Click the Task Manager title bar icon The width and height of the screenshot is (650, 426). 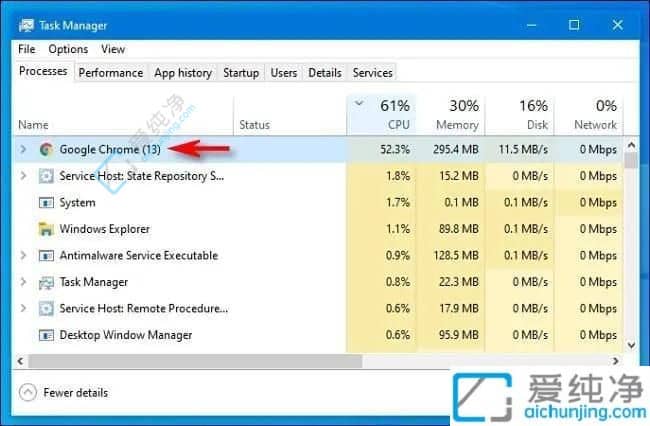[x=26, y=26]
